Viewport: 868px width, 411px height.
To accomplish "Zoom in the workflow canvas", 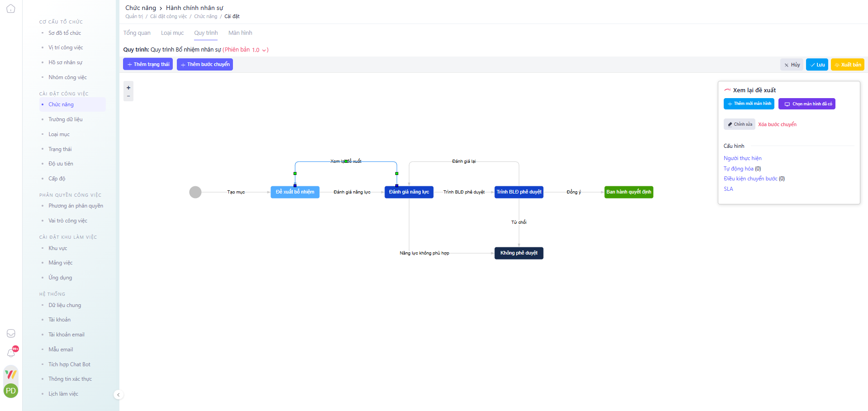I will pos(128,88).
